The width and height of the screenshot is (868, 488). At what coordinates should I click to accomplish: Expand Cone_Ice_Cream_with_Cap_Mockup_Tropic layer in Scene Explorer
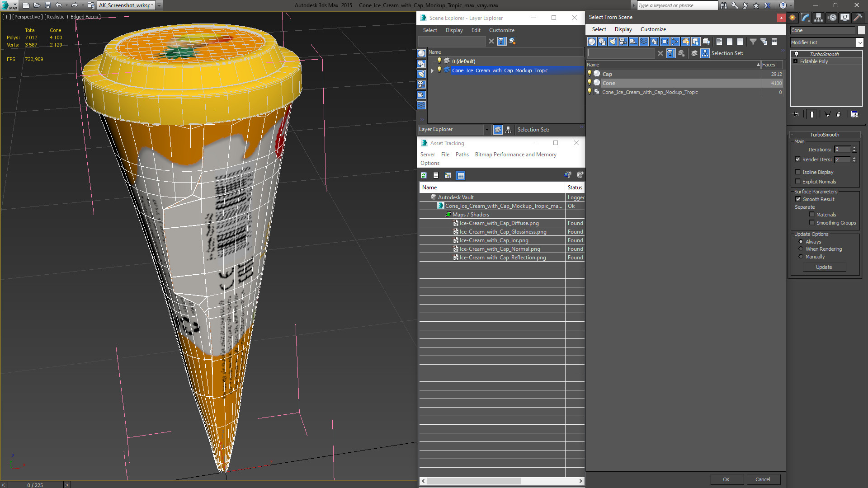(x=432, y=70)
